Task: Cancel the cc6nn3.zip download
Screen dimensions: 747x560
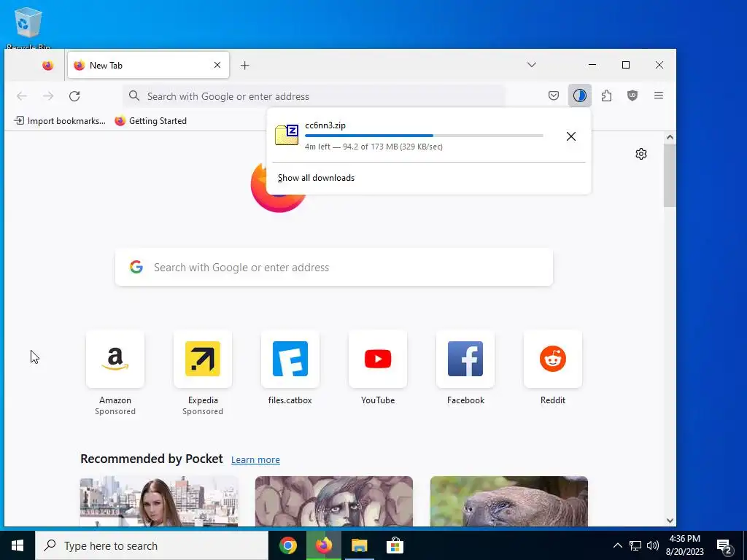Action: point(571,136)
